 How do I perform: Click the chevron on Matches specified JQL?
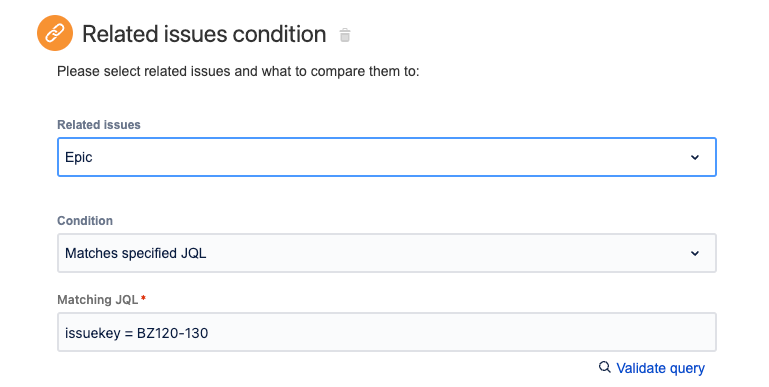click(695, 254)
